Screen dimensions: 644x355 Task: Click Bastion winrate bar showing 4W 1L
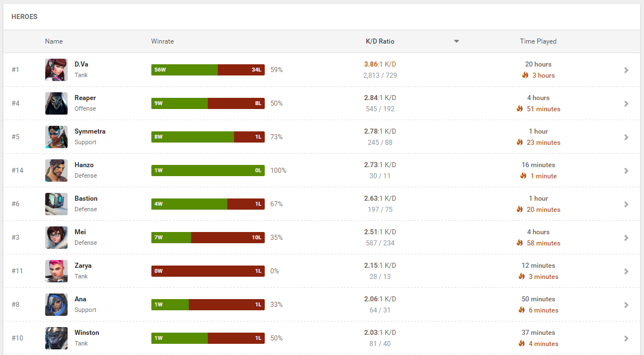coord(208,204)
